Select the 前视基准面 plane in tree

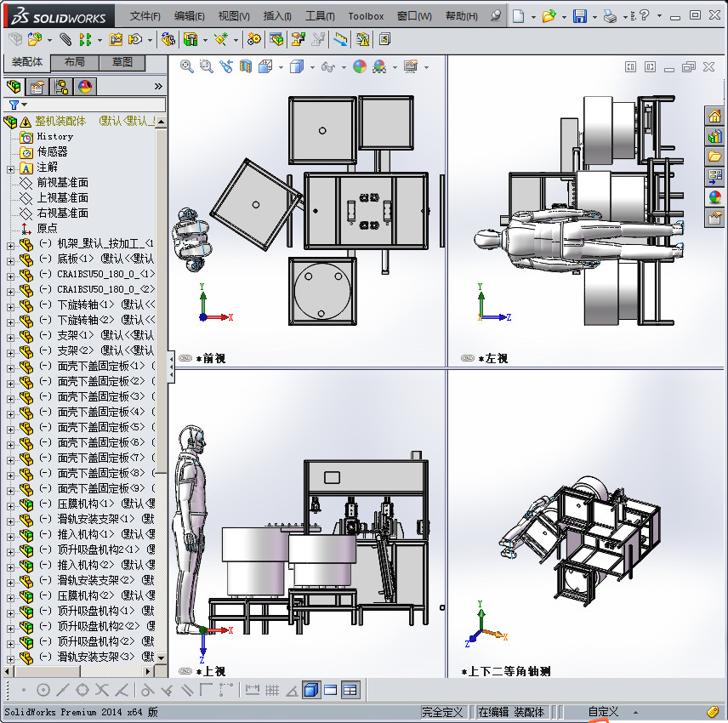pyautogui.click(x=62, y=183)
